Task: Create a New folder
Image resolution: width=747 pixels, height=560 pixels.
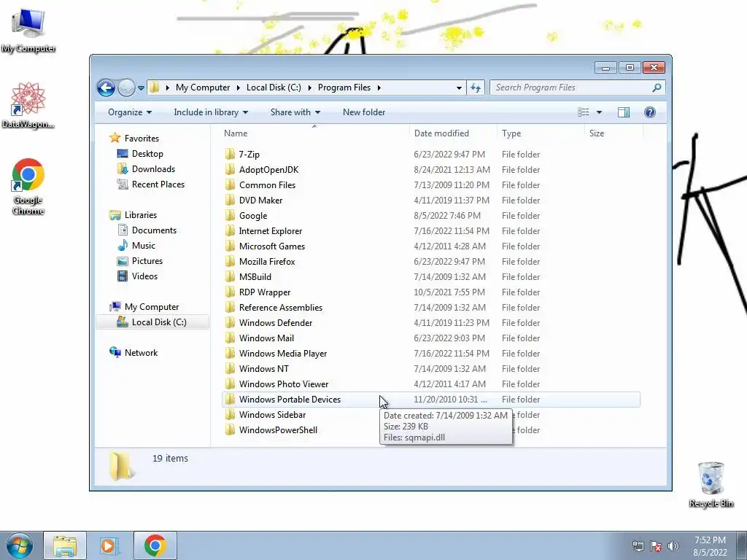Action: click(364, 112)
